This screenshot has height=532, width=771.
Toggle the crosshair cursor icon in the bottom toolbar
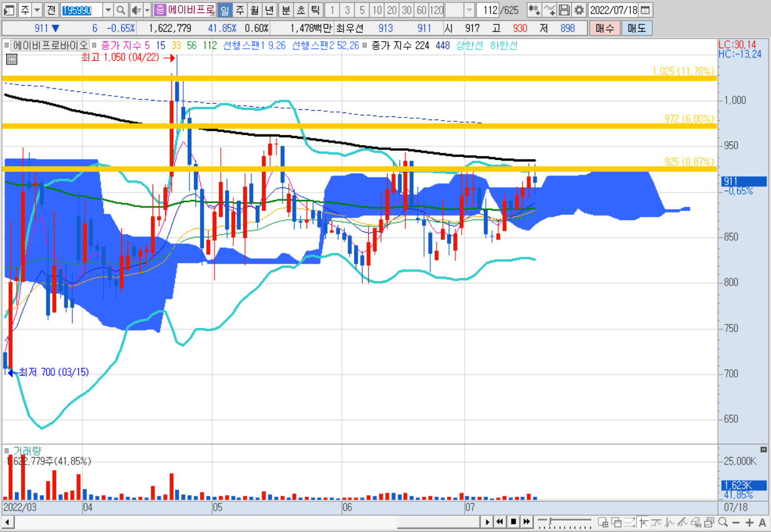point(643,523)
